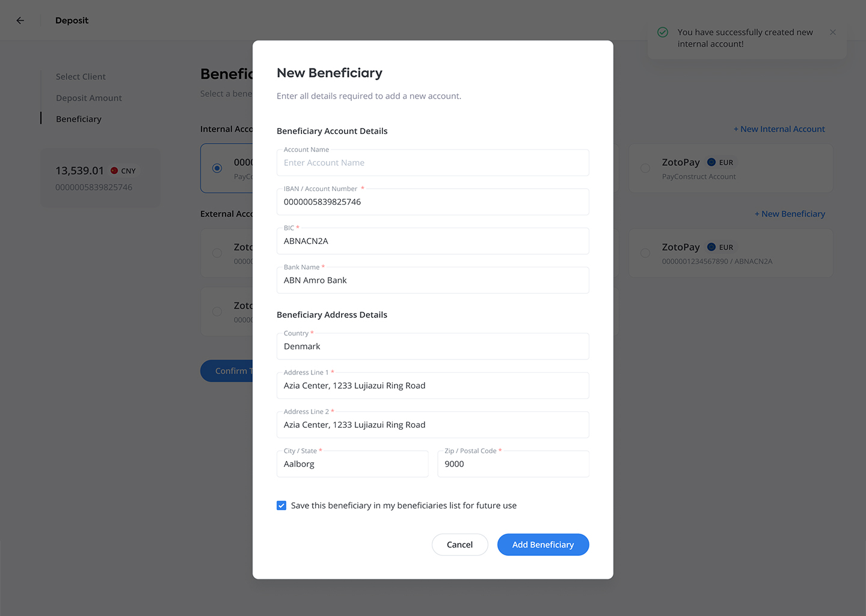This screenshot has height=616, width=866.
Task: Click the CNY flag icon
Action: (114, 171)
